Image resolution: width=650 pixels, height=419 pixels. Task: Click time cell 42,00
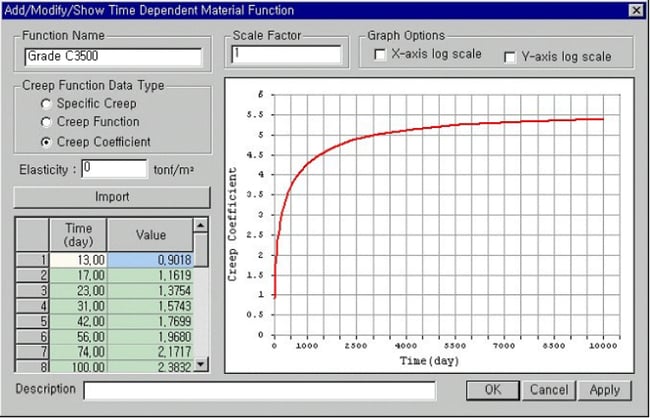(78, 321)
